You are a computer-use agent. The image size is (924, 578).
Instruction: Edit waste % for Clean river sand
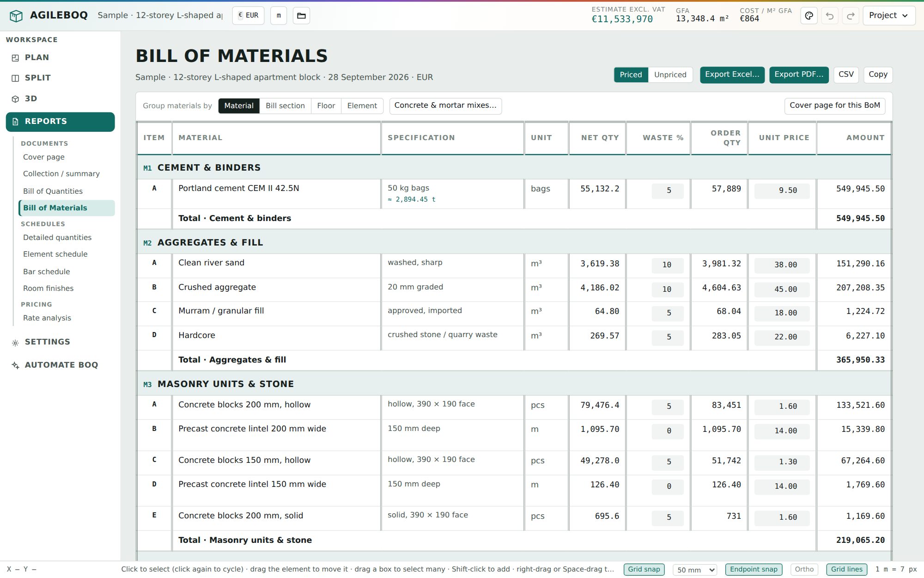[667, 265]
